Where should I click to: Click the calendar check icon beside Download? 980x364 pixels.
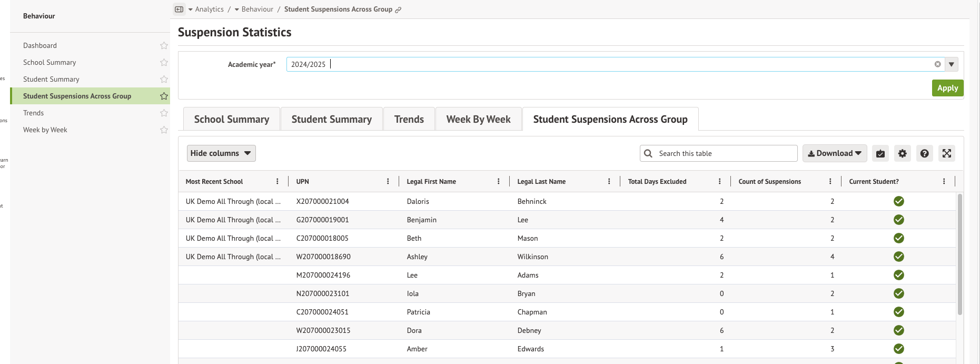coord(880,153)
